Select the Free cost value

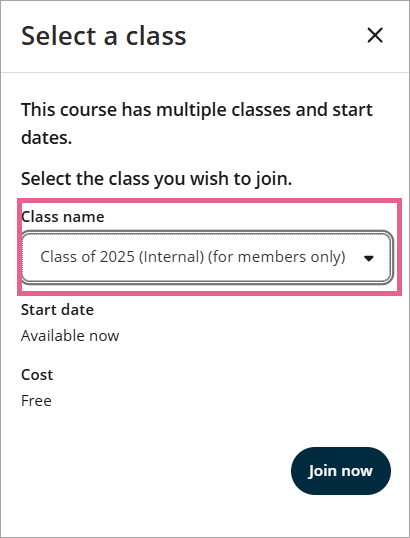coord(36,401)
